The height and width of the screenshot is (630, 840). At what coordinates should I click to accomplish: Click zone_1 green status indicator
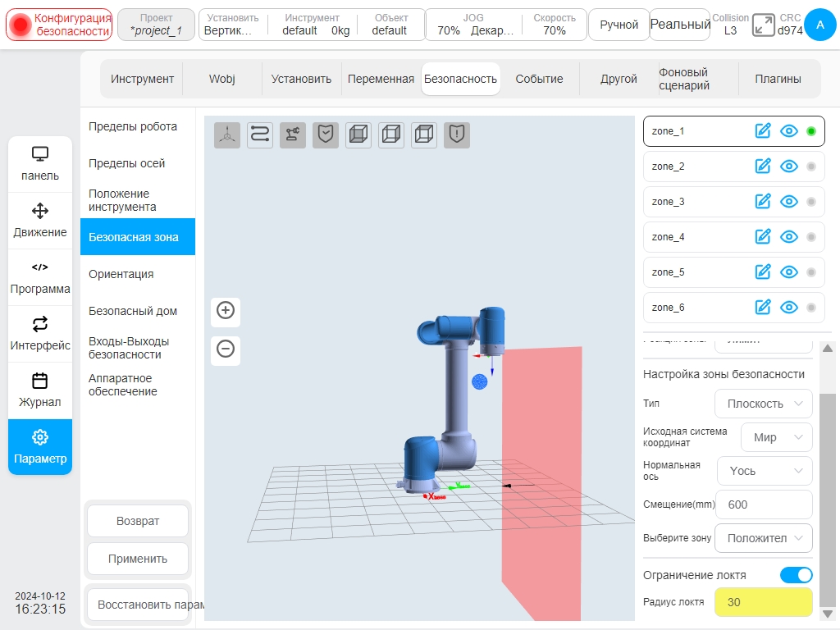pos(811,131)
